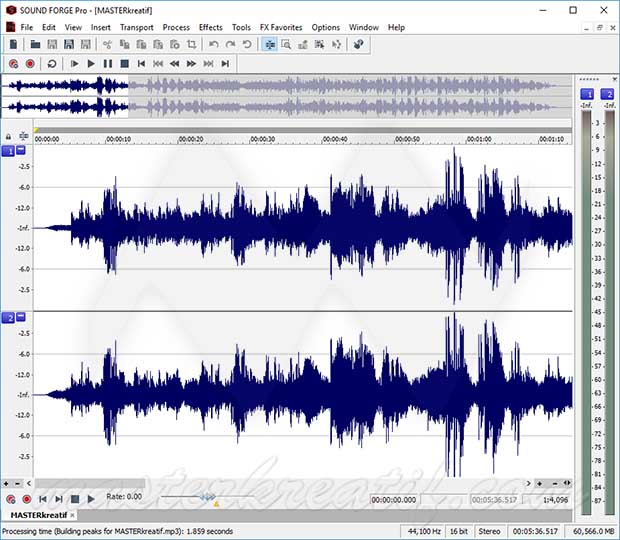
Task: Click the help pointer toolbar icon
Action: coord(358,44)
